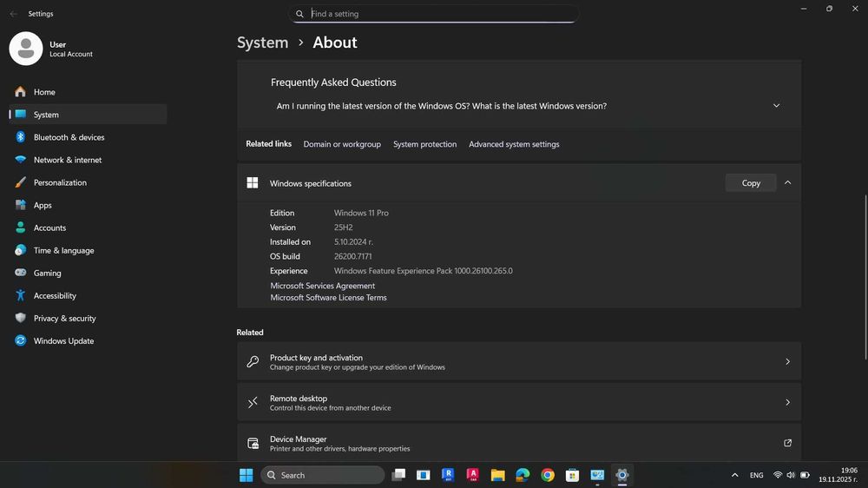Launch Google Chrome from the taskbar
This screenshot has width=868, height=488.
tap(548, 475)
